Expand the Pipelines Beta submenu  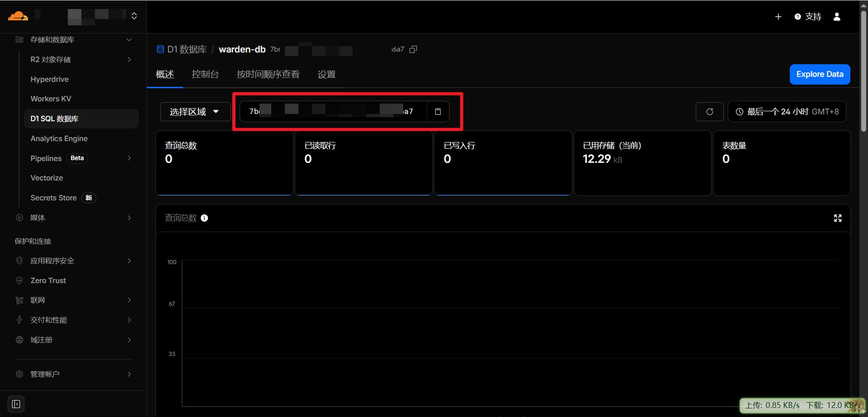129,158
